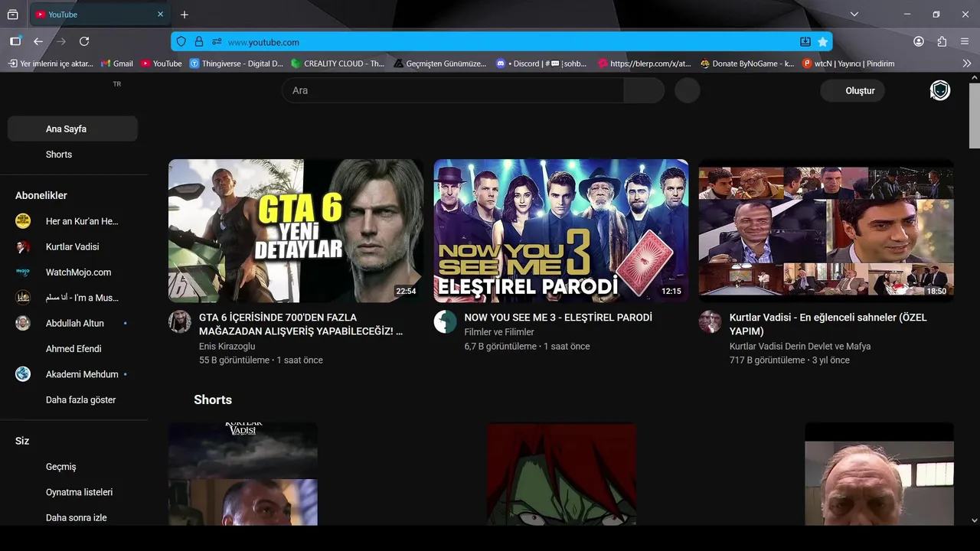Open Kurtlar Vadisi Derin Devlet ve Mafya channel
This screenshot has width=980, height=551.
[x=800, y=346]
